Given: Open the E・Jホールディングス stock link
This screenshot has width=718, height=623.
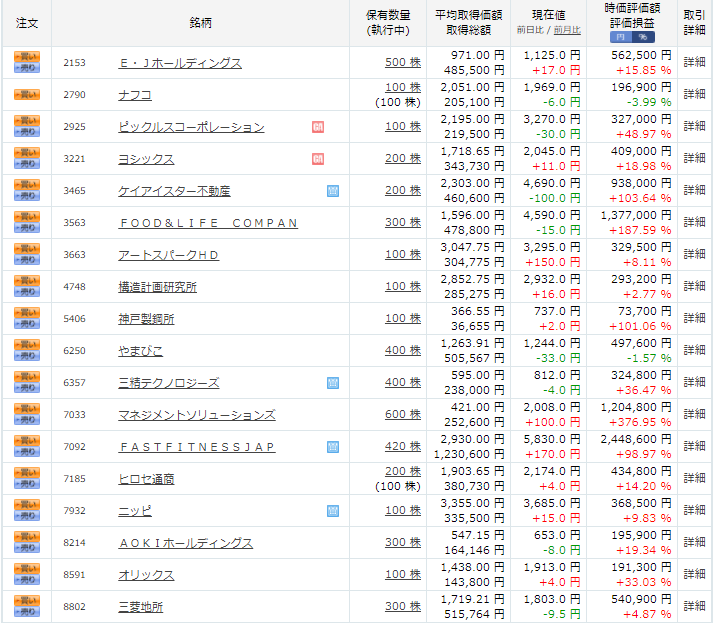Looking at the screenshot, I should click(x=180, y=63).
